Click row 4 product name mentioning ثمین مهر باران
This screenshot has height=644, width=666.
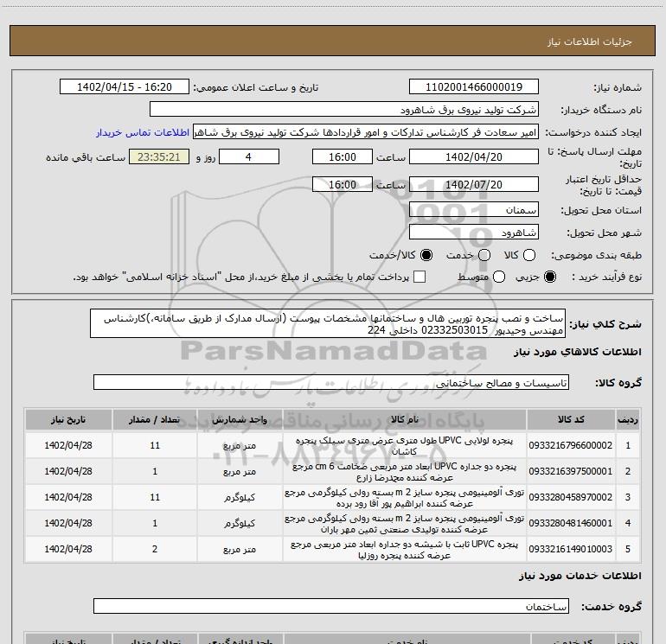(405, 524)
